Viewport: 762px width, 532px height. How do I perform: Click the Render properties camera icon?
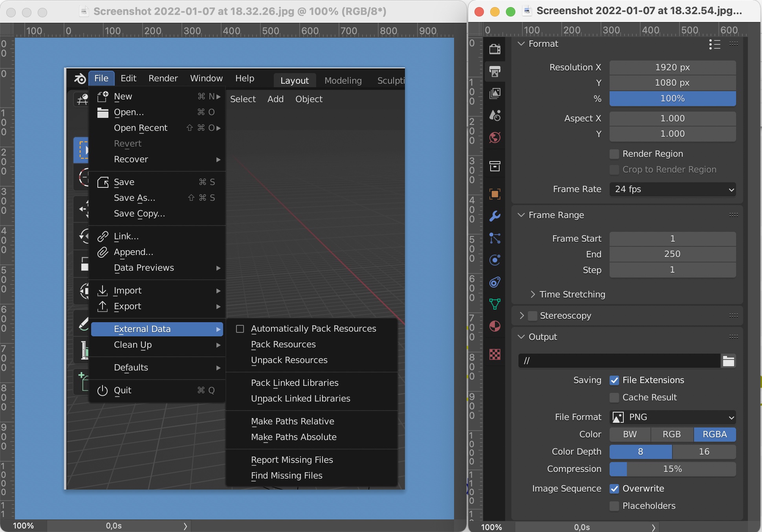[495, 49]
